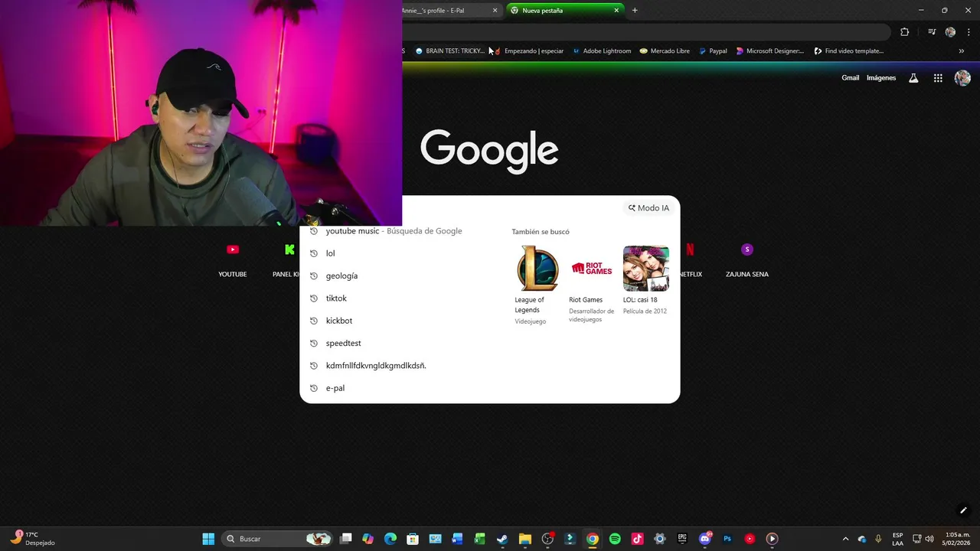Close the Nueva pestaña tab
This screenshot has height=551, width=980.
[616, 11]
